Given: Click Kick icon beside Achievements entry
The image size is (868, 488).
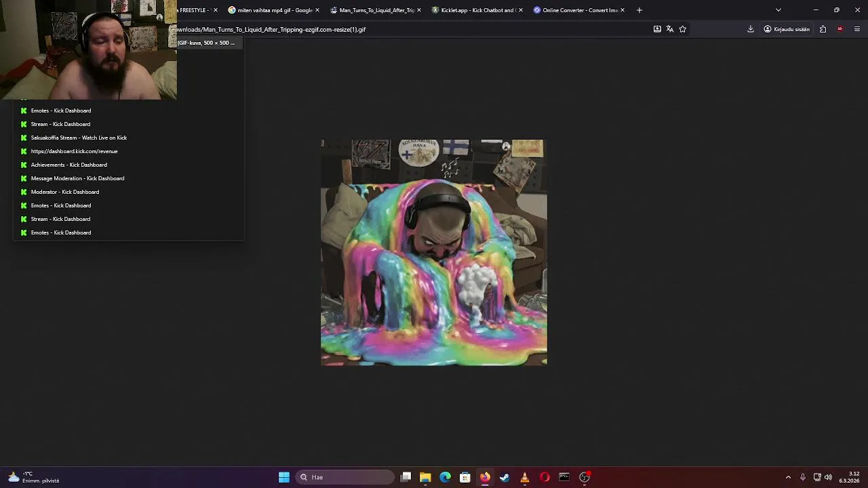Looking at the screenshot, I should coord(24,165).
